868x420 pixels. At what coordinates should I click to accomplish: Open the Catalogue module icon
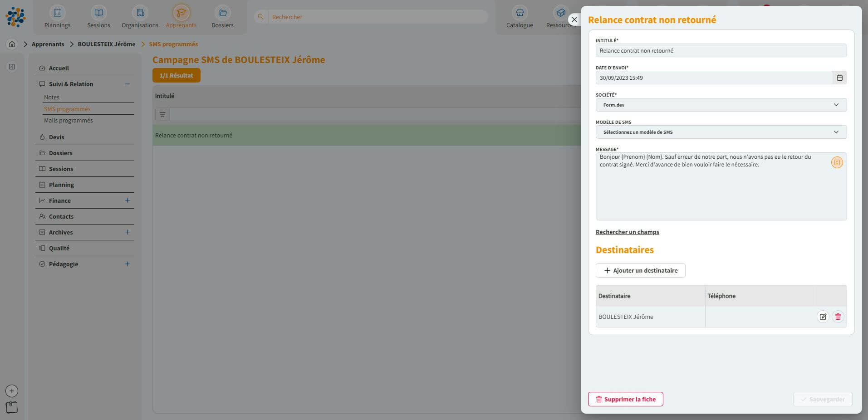(519, 12)
